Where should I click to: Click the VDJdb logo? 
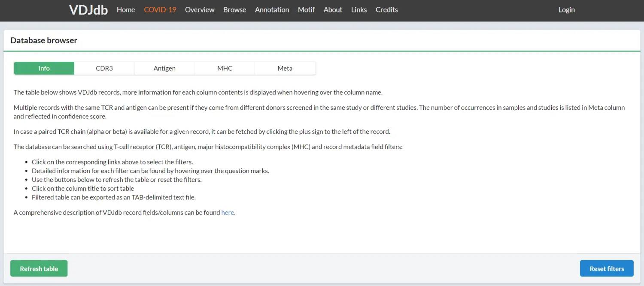88,9
